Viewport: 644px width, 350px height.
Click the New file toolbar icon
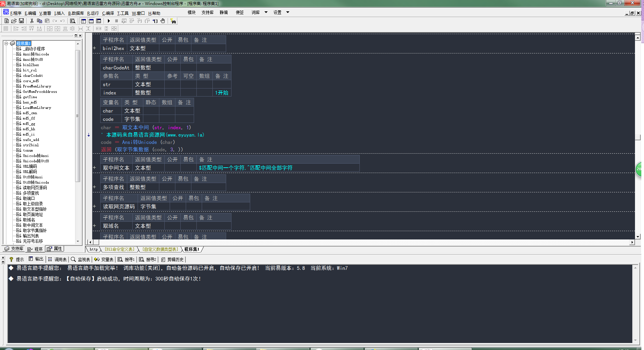(x=6, y=21)
